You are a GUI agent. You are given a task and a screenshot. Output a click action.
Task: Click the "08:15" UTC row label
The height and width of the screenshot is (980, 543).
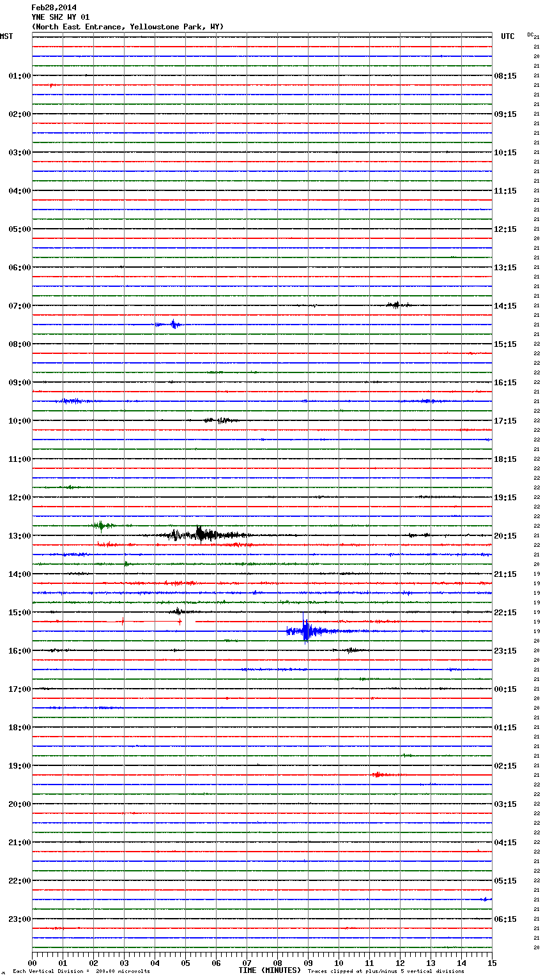(505, 76)
